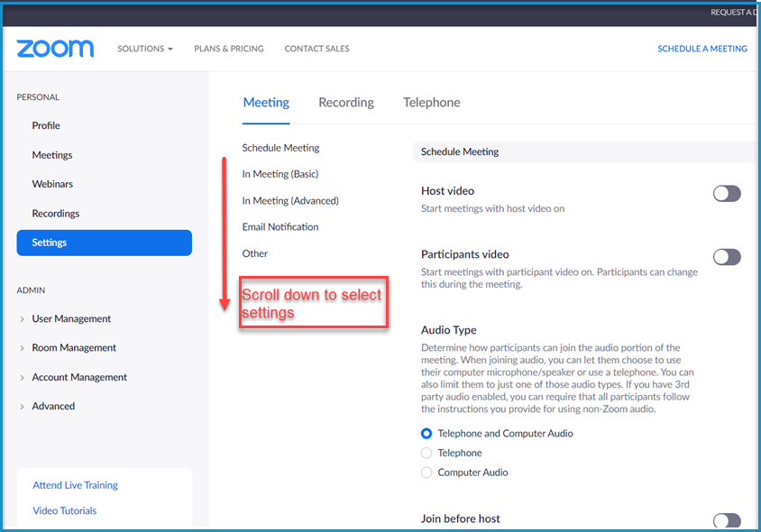The width and height of the screenshot is (761, 532).
Task: Toggle the Join before host switch
Action: [727, 520]
